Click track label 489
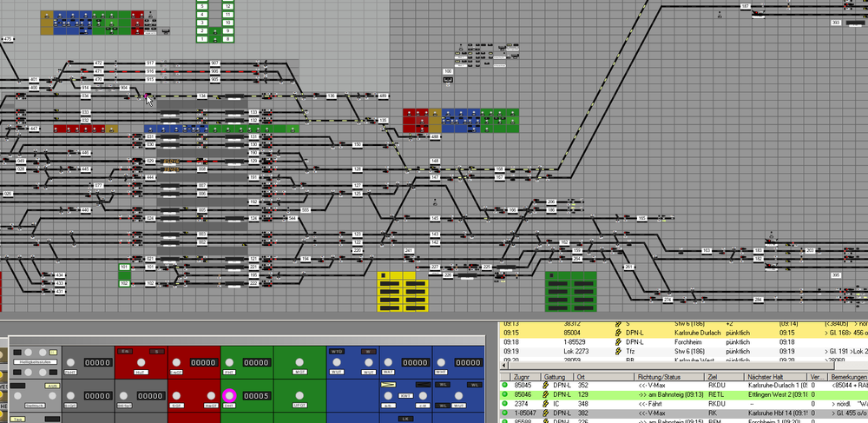The image size is (868, 423). click(x=383, y=96)
